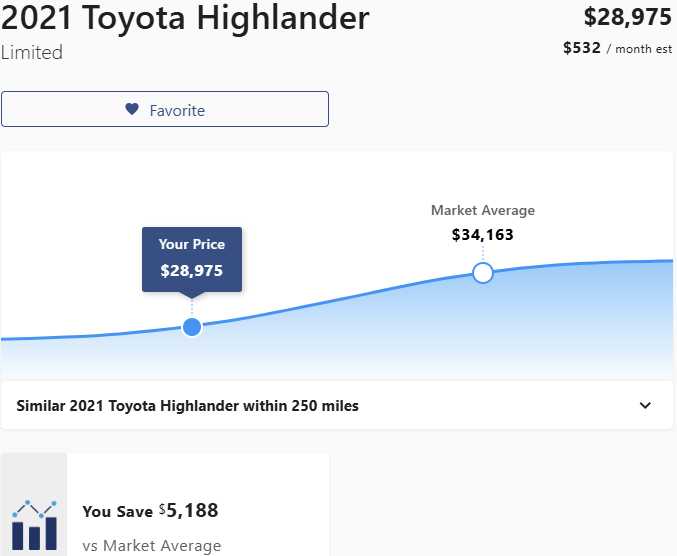This screenshot has height=556, width=677.
Task: Select the filled blue Your Price marker
Action: coord(192,327)
